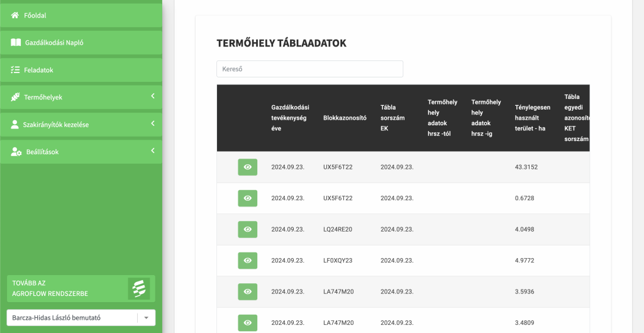View the row with area 43.3152
The image size is (644, 333).
(247, 167)
